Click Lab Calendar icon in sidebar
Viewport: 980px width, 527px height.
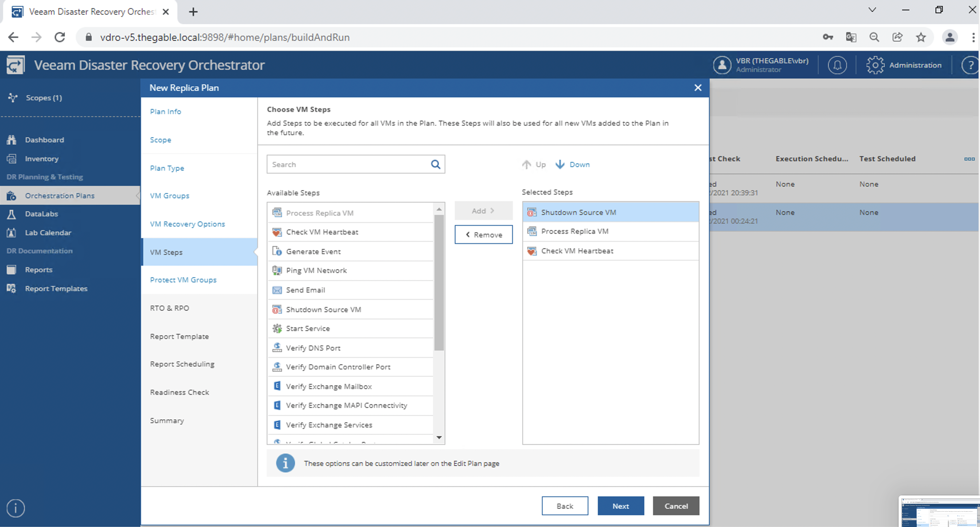tap(11, 233)
